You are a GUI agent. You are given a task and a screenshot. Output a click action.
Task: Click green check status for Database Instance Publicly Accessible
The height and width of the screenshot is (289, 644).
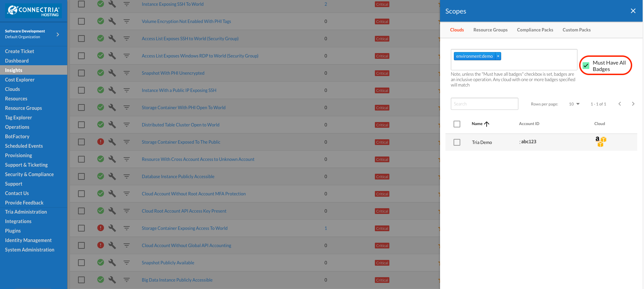click(x=101, y=176)
